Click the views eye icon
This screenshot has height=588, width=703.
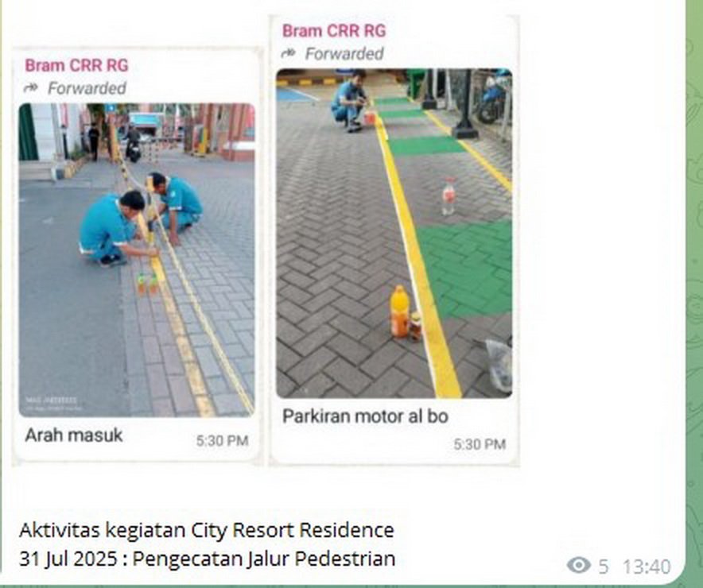tap(578, 565)
